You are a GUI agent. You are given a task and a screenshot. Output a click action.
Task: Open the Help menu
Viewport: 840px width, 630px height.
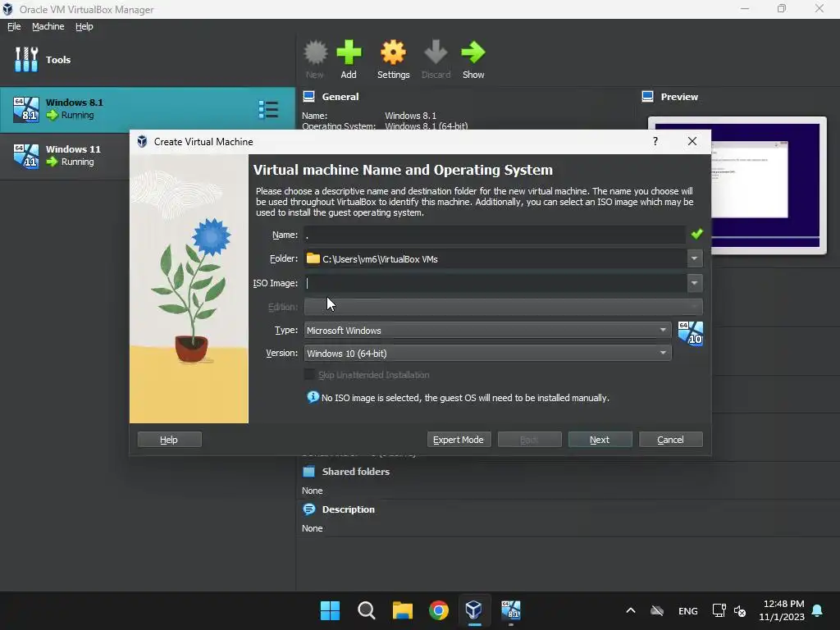[84, 26]
